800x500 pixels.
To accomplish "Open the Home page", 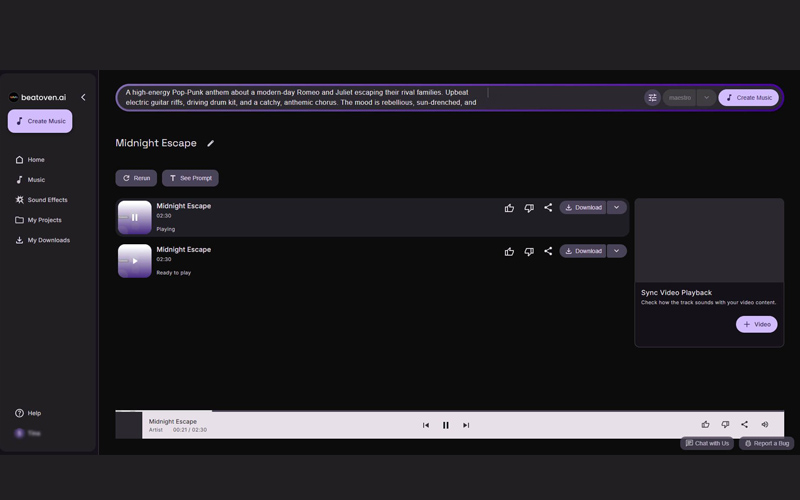I will 30,160.
